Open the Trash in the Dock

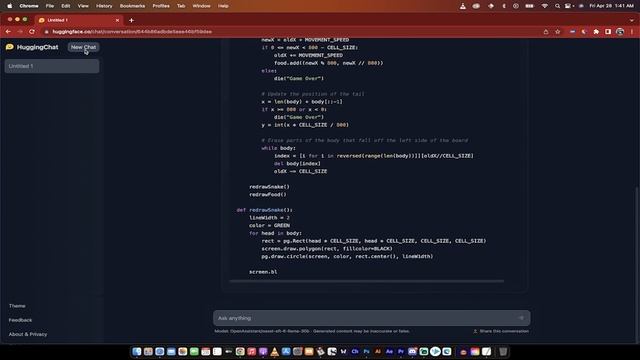pos(503,351)
